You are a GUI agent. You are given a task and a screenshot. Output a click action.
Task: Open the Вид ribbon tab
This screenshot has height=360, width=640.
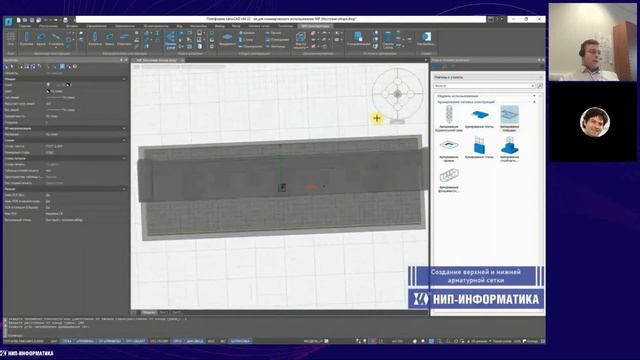point(179,26)
